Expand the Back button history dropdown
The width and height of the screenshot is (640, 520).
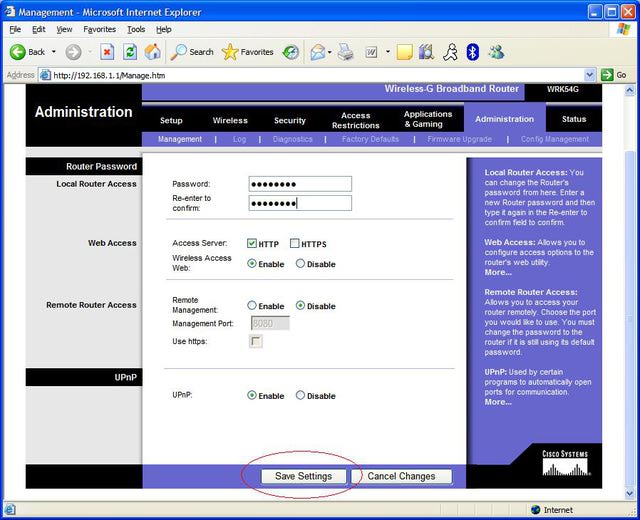[x=53, y=52]
